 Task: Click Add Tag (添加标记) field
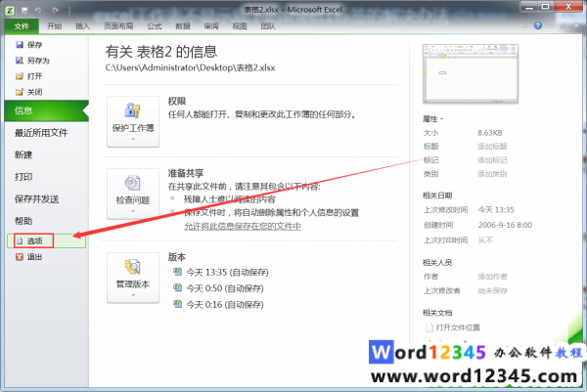pyautogui.click(x=492, y=160)
